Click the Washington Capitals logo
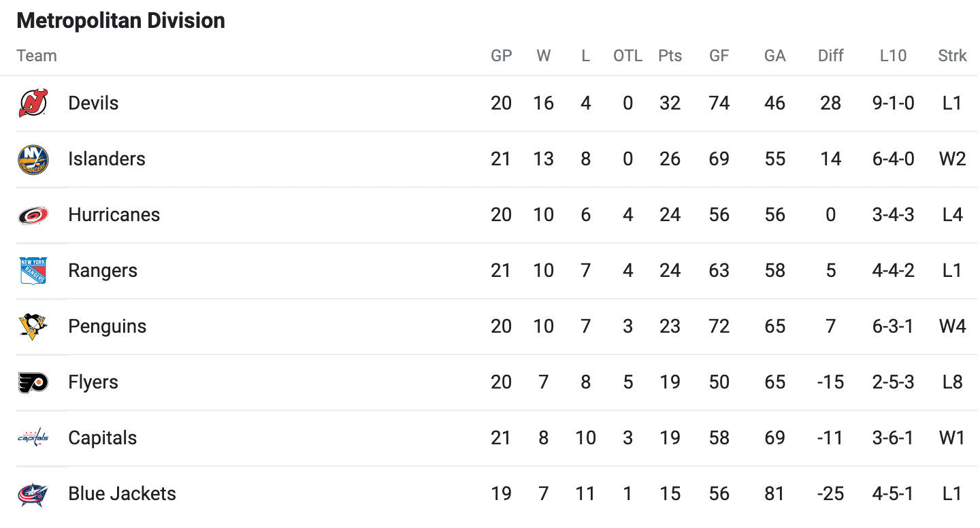 pos(33,438)
